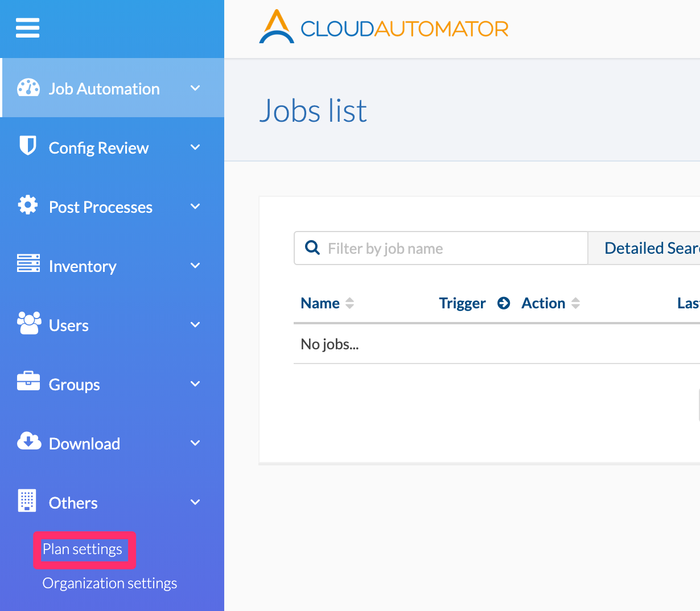This screenshot has height=611, width=700.
Task: Click the Inventory server icon
Action: coord(28,263)
